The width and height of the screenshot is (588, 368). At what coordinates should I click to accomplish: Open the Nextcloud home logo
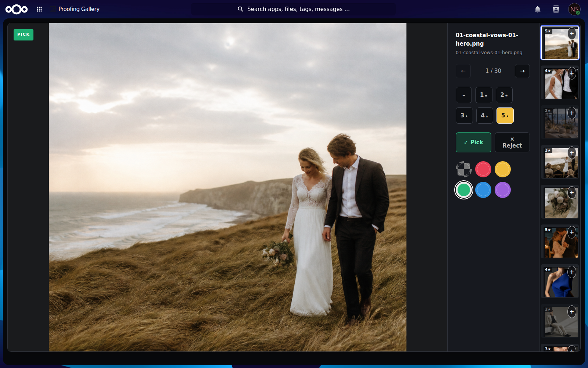tap(17, 9)
